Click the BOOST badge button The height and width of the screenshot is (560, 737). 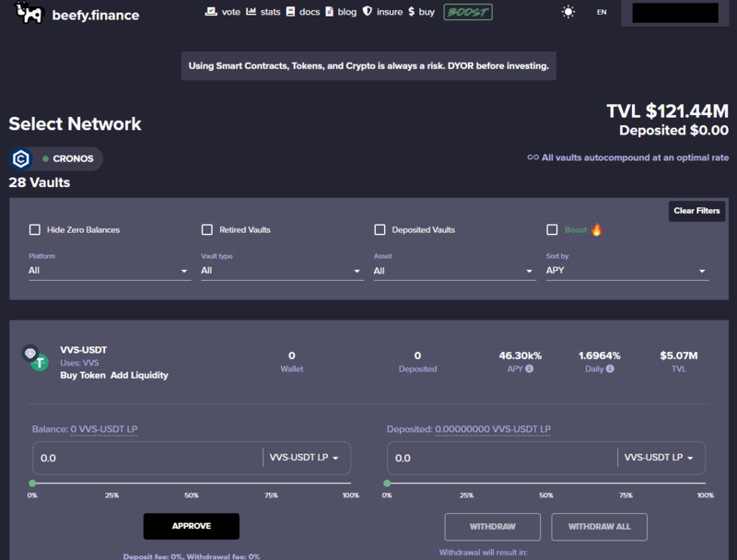tap(468, 12)
